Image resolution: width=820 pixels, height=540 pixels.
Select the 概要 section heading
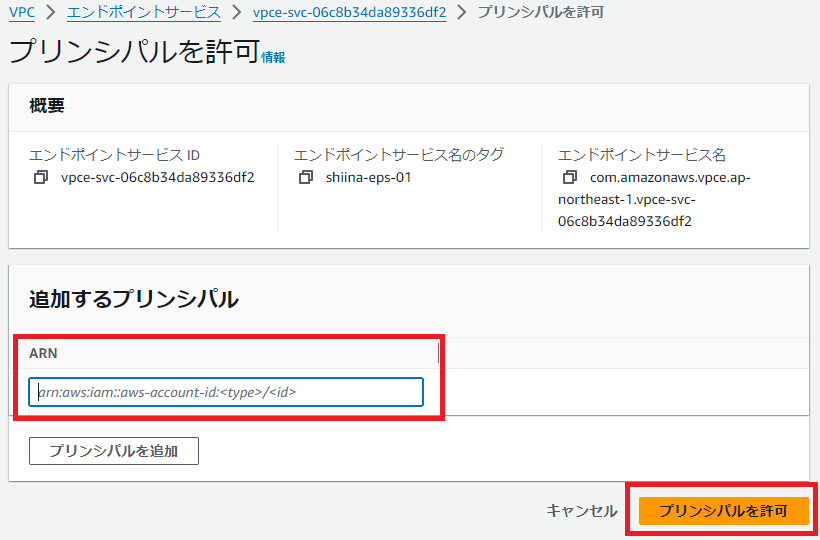[47, 106]
